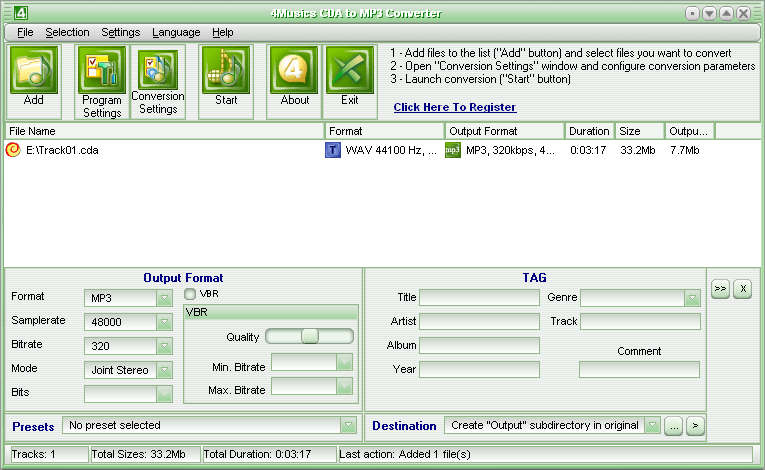The height and width of the screenshot is (470, 765).
Task: Open the Selection menu
Action: [67, 32]
